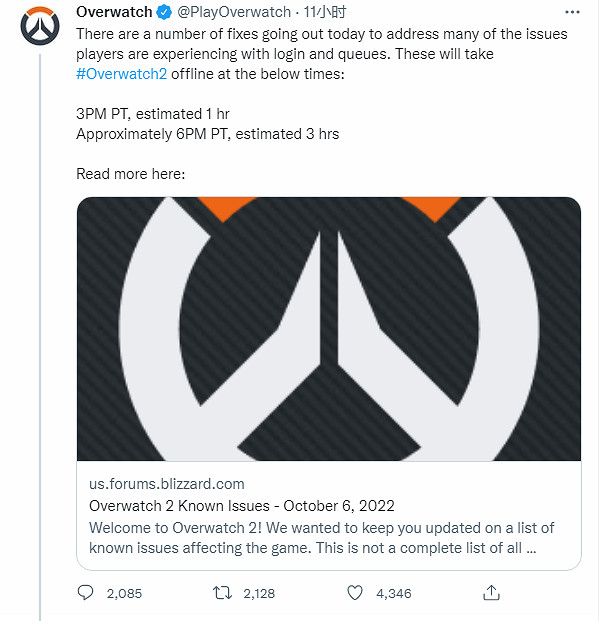The width and height of the screenshot is (600, 621).
Task: Click the us.forums.blizzard.com domain text
Action: point(167,484)
